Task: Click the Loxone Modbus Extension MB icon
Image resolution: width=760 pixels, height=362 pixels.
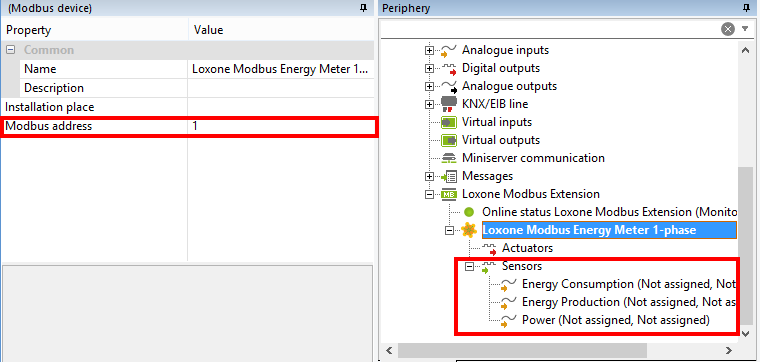Action: pyautogui.click(x=448, y=194)
